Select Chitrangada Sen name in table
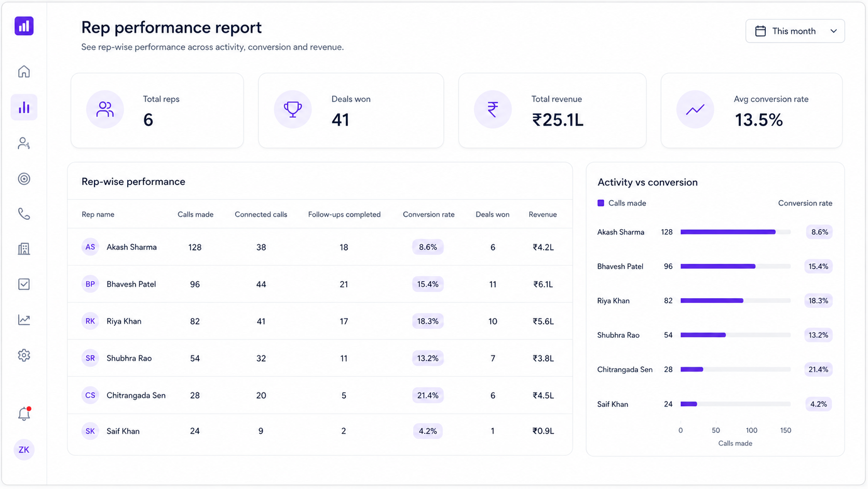 pyautogui.click(x=136, y=395)
